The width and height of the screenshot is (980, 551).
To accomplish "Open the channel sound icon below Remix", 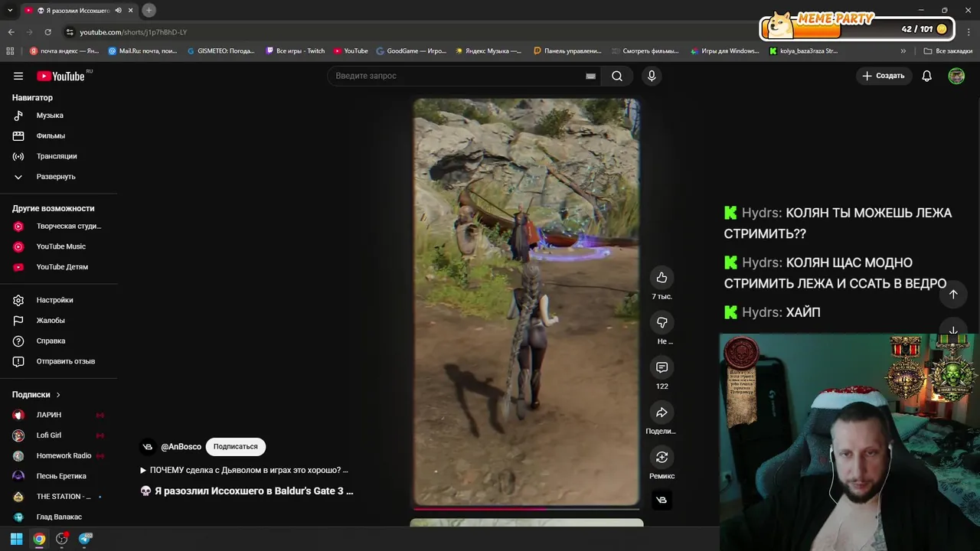I will pos(661,500).
